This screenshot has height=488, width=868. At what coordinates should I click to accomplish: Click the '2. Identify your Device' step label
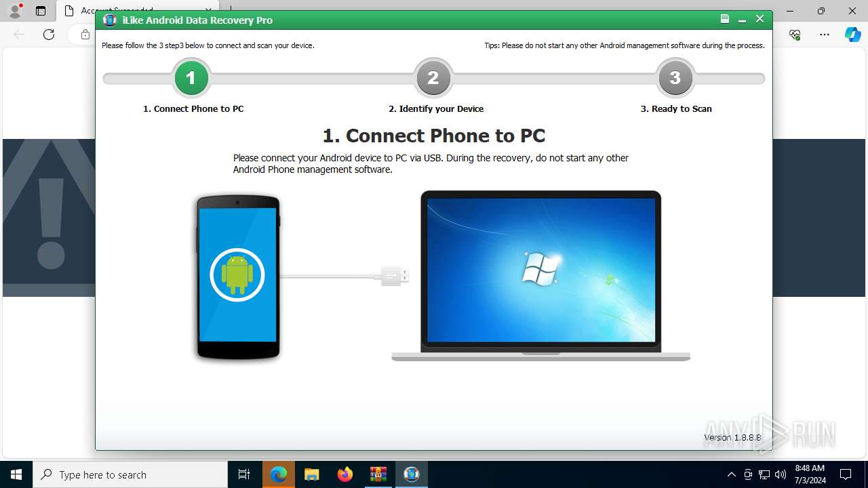[436, 108]
